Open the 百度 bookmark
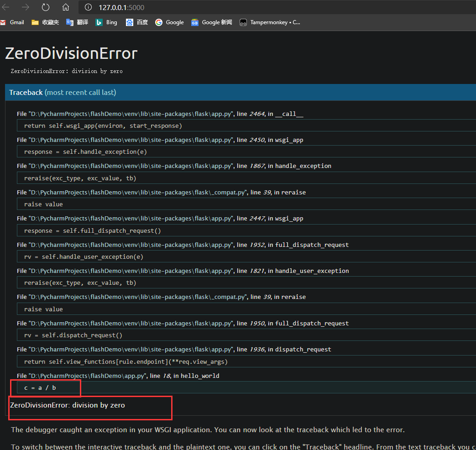Viewport: 476px width, 450px height. click(137, 22)
